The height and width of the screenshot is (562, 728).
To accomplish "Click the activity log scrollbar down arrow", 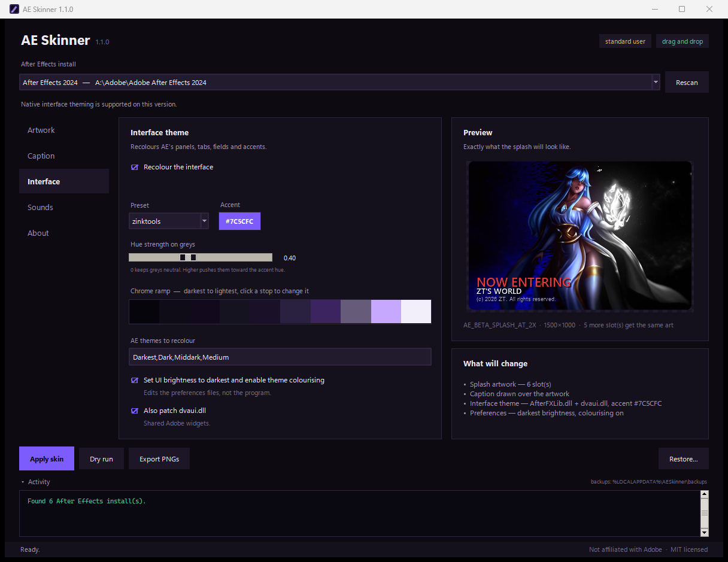I will pyautogui.click(x=704, y=532).
